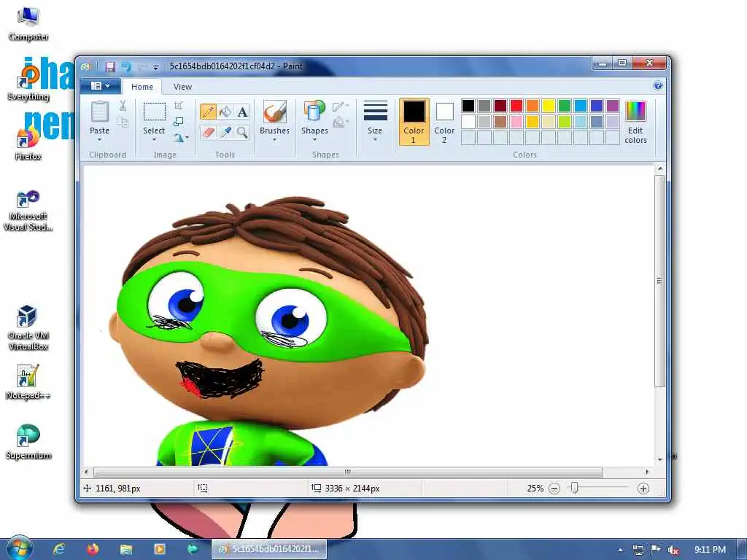Click the Crop icon
The width and height of the screenshot is (747, 560).
coord(179,106)
